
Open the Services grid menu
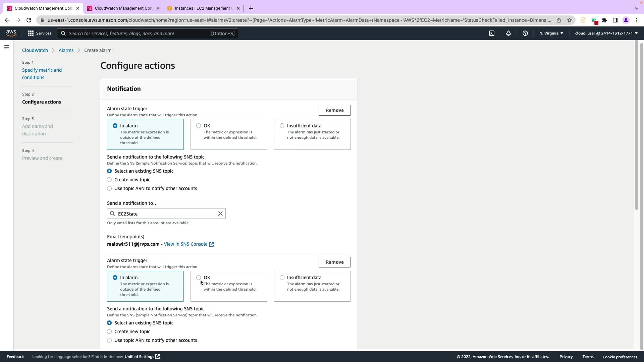pyautogui.click(x=40, y=33)
